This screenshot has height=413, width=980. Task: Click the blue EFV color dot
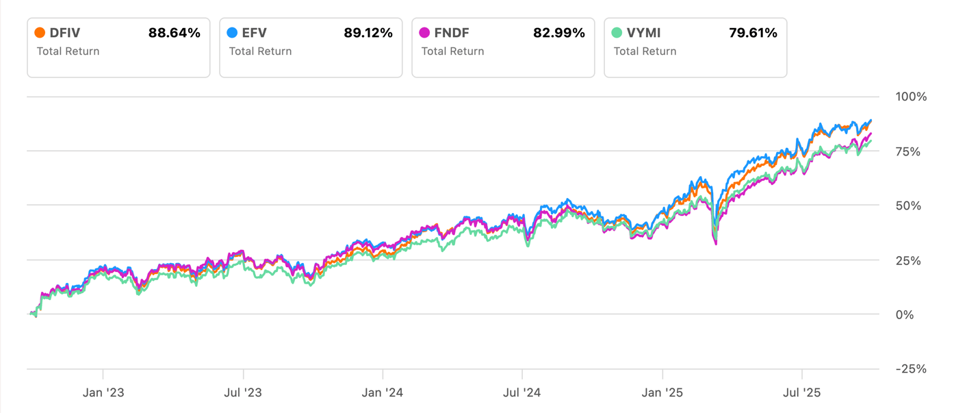[x=233, y=33]
